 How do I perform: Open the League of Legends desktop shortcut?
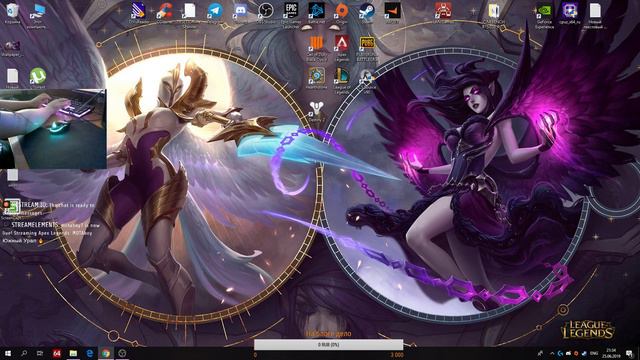point(342,79)
